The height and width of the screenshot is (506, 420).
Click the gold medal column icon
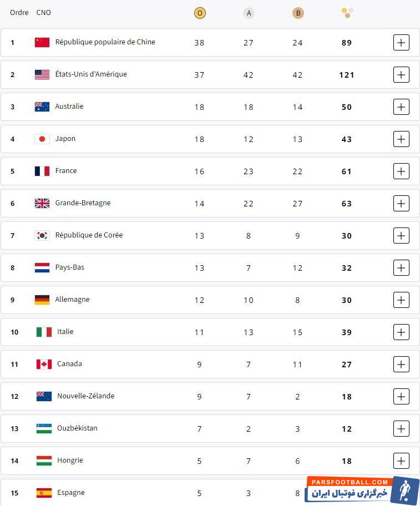pos(200,13)
